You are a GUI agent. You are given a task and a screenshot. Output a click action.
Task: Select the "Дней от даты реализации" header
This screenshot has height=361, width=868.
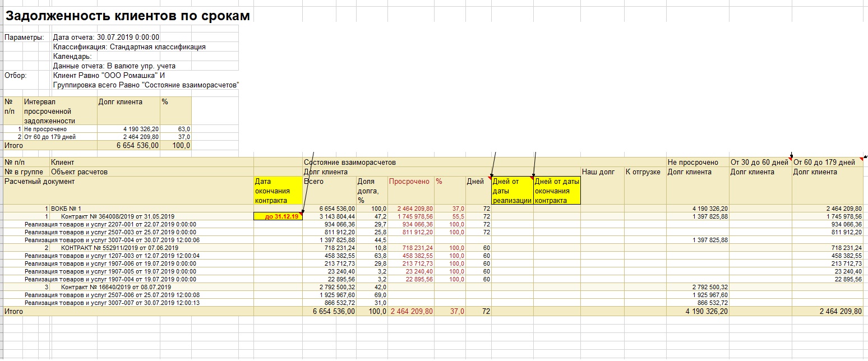[x=512, y=191]
